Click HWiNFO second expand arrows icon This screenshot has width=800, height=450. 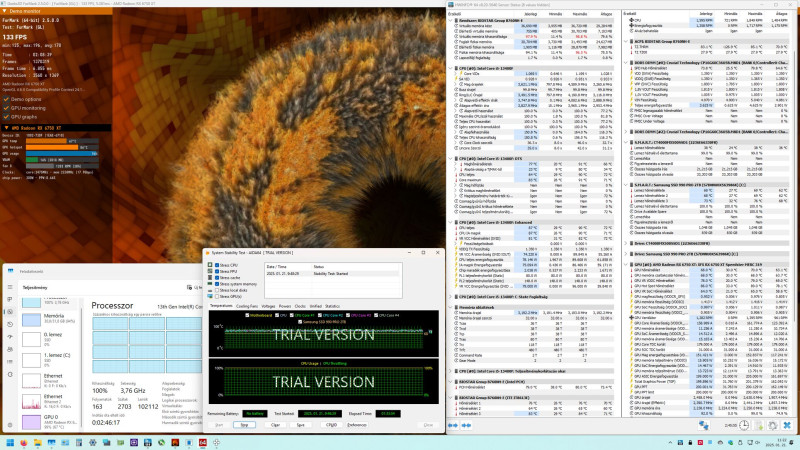(x=466, y=425)
